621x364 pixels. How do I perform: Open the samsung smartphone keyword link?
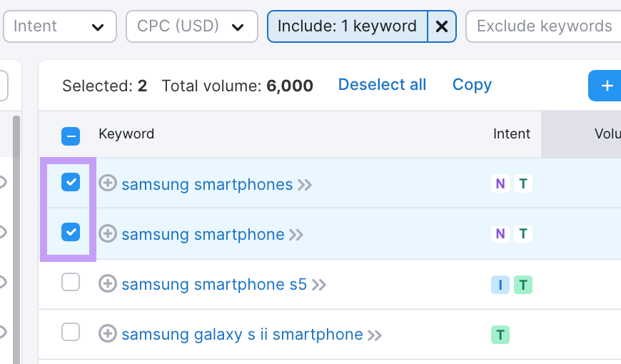(x=203, y=234)
